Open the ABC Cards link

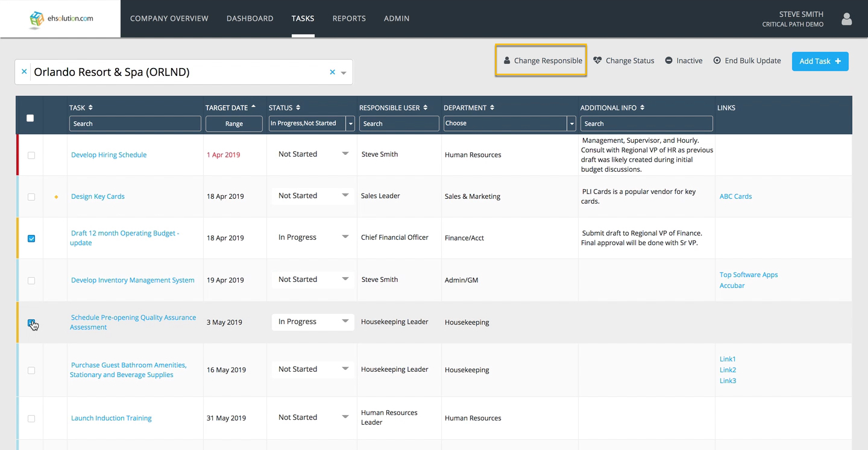pyautogui.click(x=735, y=196)
